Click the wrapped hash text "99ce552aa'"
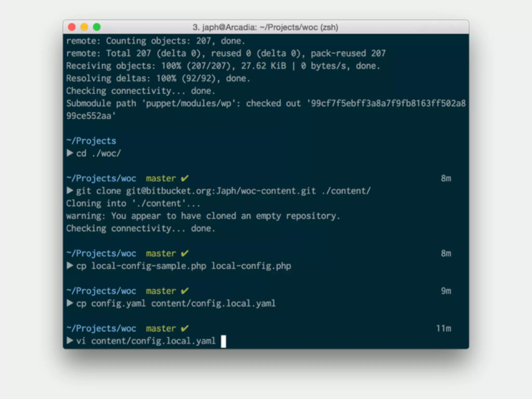Screen dimensions: 532x399 pos(91,116)
